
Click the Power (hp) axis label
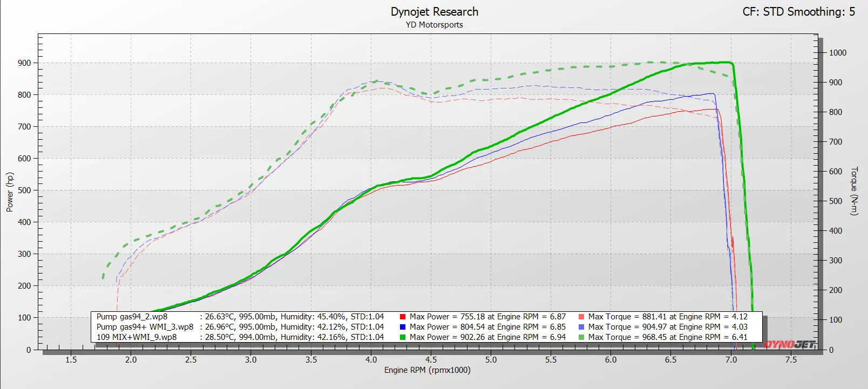[x=10, y=192]
